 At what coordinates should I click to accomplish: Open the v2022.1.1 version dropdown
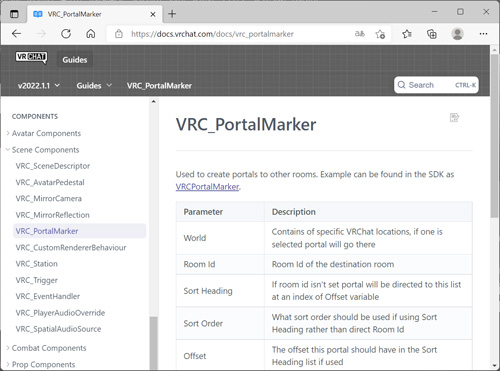[39, 86]
